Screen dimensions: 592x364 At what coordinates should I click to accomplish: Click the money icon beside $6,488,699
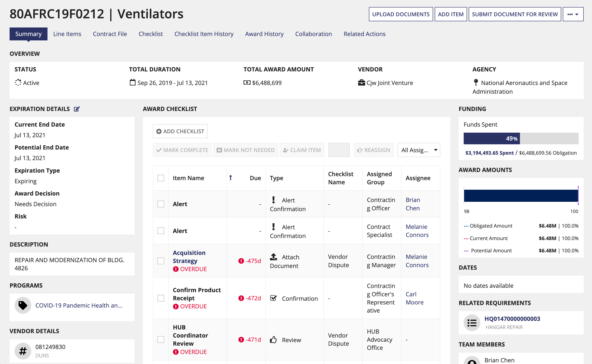(247, 83)
